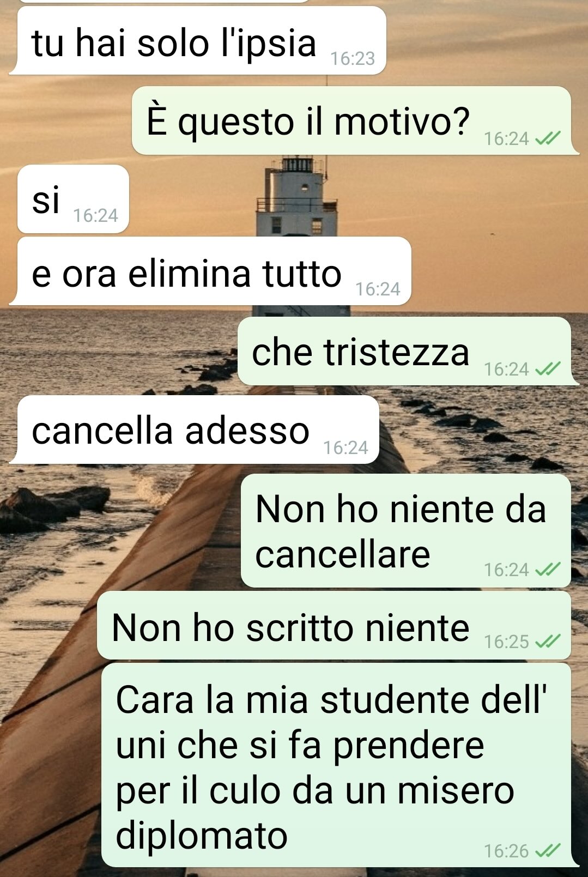Viewport: 588px width, 877px height.
Task: Tap the 16:23 timestamp on first message
Action: (x=353, y=58)
